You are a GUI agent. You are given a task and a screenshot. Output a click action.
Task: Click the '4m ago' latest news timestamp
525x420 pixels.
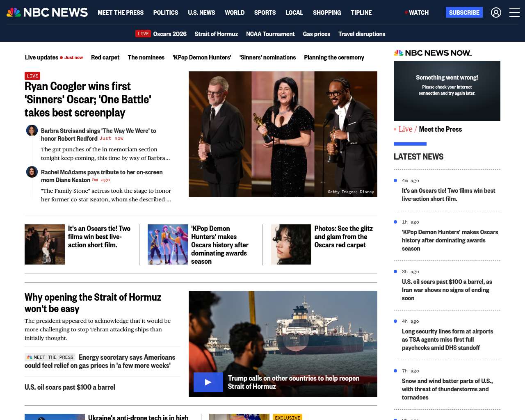click(x=410, y=180)
